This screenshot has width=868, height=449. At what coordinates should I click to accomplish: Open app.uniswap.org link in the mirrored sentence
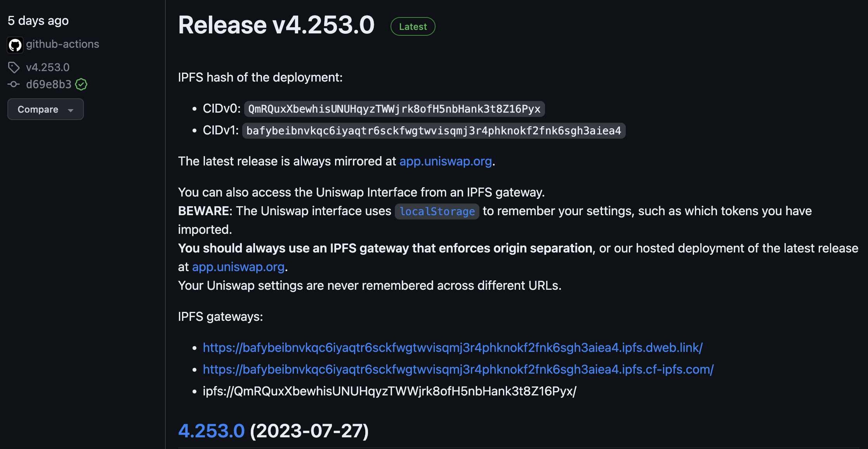tap(446, 161)
